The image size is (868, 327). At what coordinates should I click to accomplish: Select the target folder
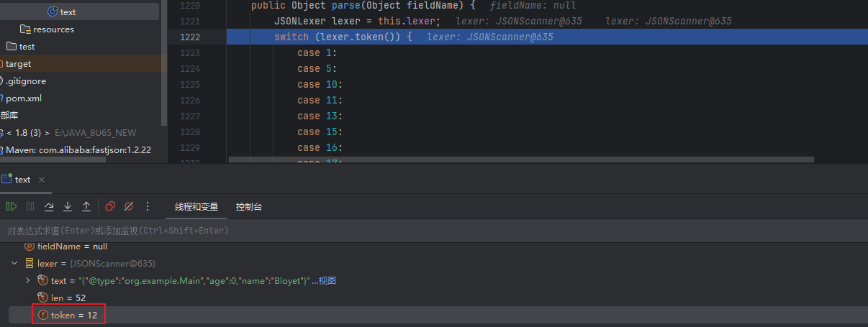click(19, 64)
